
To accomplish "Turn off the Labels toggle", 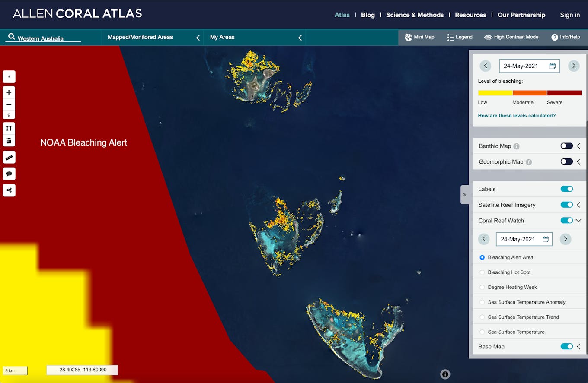I will tap(566, 189).
